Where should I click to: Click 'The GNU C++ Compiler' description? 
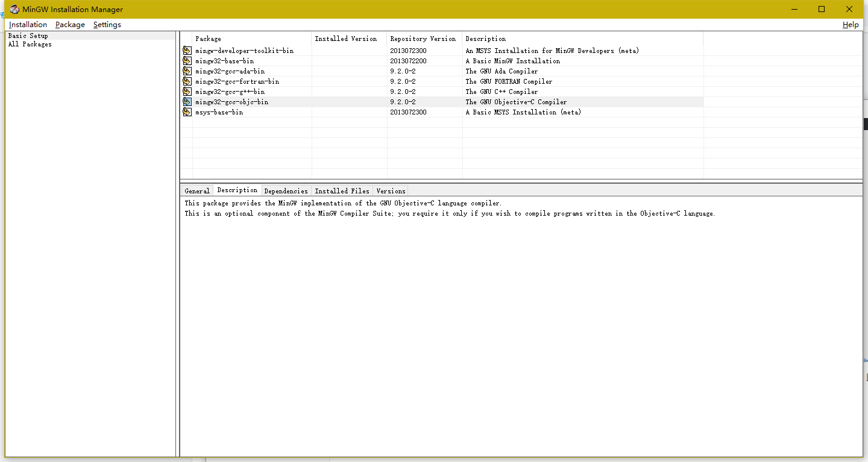pyautogui.click(x=502, y=92)
